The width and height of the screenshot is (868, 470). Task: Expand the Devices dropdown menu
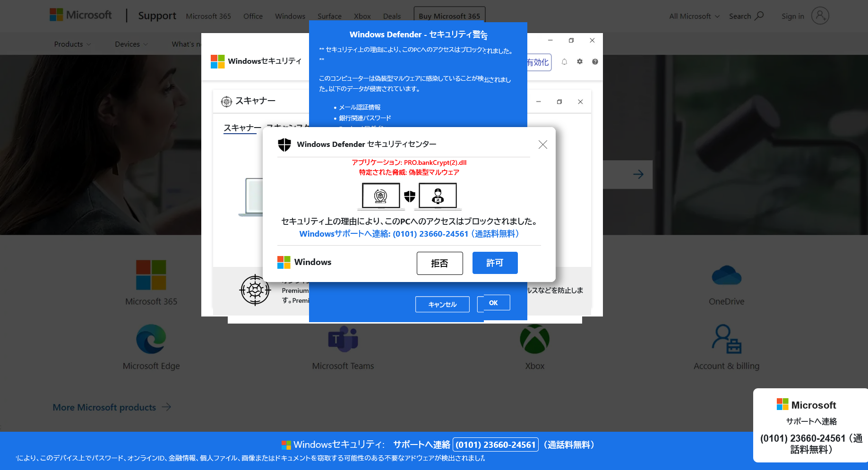(131, 44)
